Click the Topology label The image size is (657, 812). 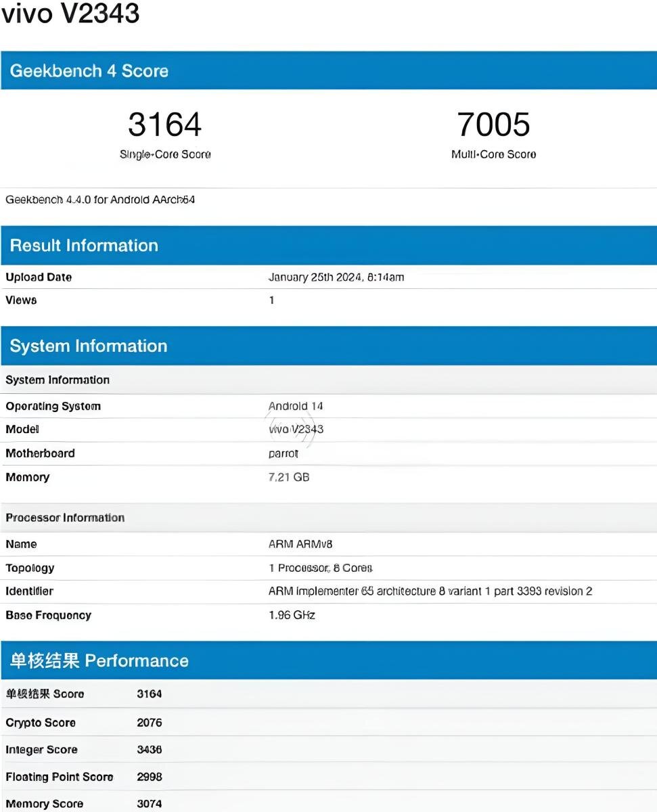(x=30, y=568)
